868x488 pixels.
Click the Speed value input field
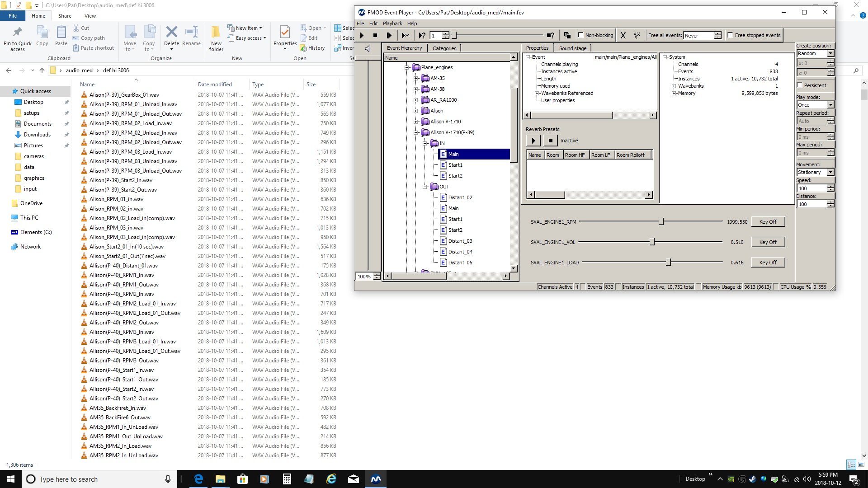(811, 188)
